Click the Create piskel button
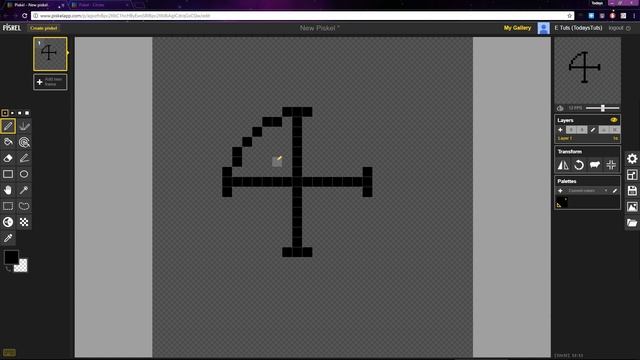Viewport: 640px width, 360px height. coord(44,28)
